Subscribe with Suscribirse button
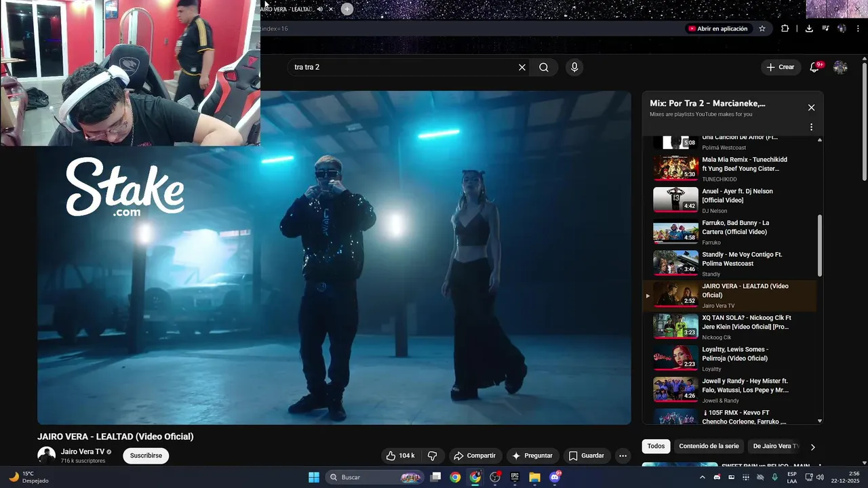 click(146, 455)
